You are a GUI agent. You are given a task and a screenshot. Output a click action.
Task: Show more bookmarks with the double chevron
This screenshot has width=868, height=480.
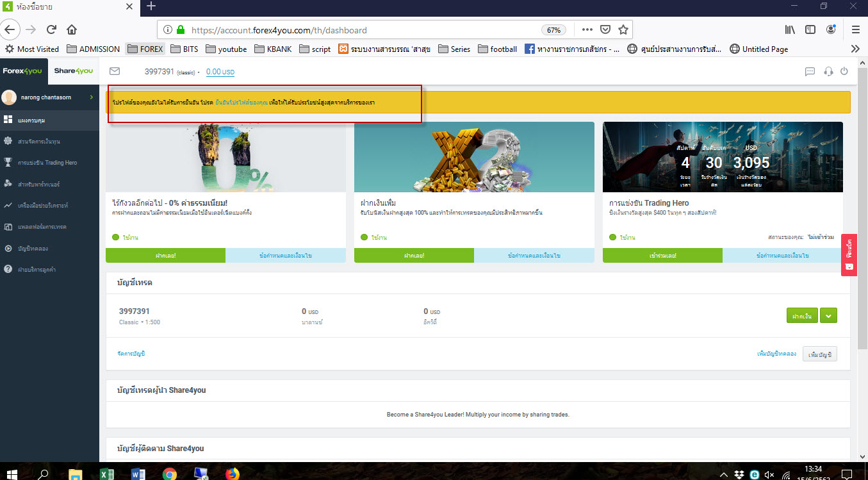855,49
